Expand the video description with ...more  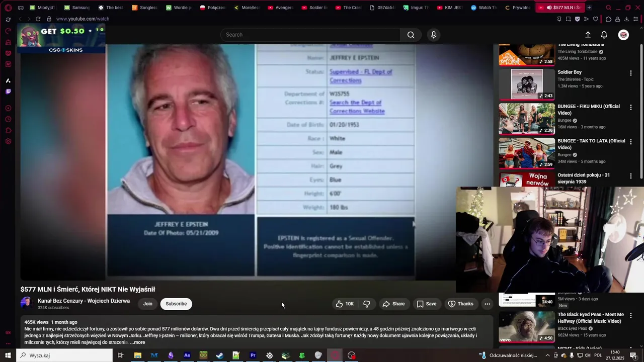(137, 342)
